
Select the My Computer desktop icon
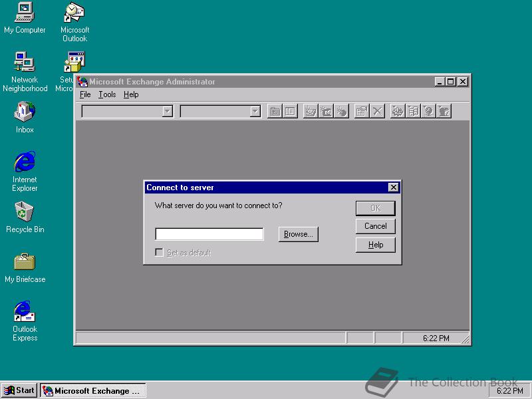click(x=25, y=19)
